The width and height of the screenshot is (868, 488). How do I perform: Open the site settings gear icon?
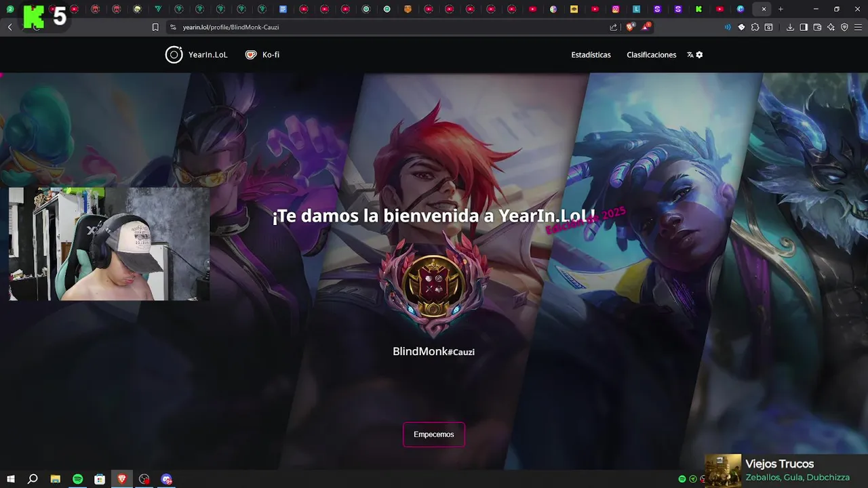point(700,55)
